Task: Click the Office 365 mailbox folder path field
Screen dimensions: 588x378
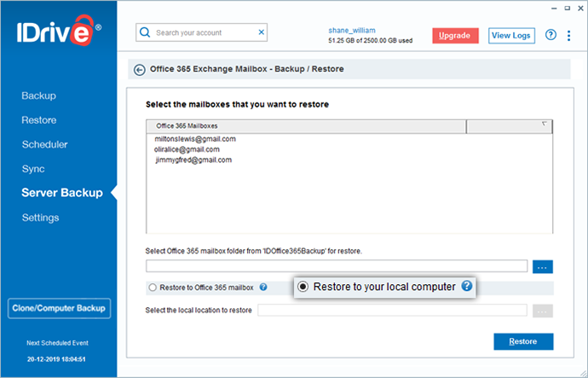Action: [x=337, y=266]
